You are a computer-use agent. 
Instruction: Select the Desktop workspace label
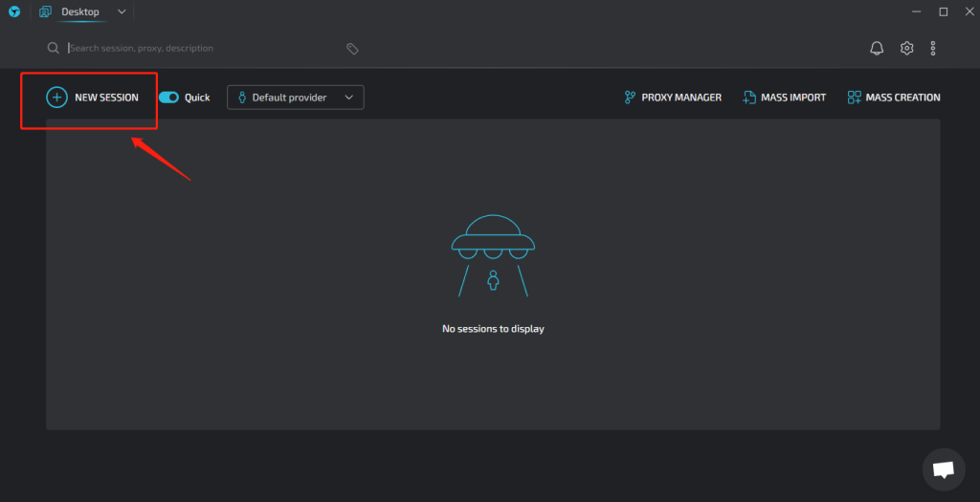pyautogui.click(x=79, y=12)
